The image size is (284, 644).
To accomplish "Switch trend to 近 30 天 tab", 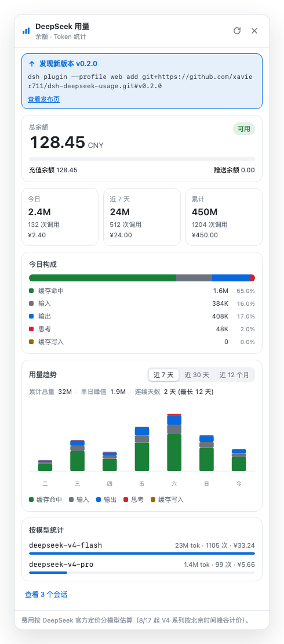I will coord(196,375).
